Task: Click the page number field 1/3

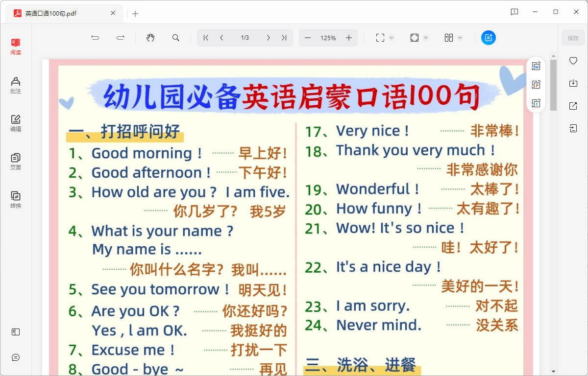Action: coord(245,38)
